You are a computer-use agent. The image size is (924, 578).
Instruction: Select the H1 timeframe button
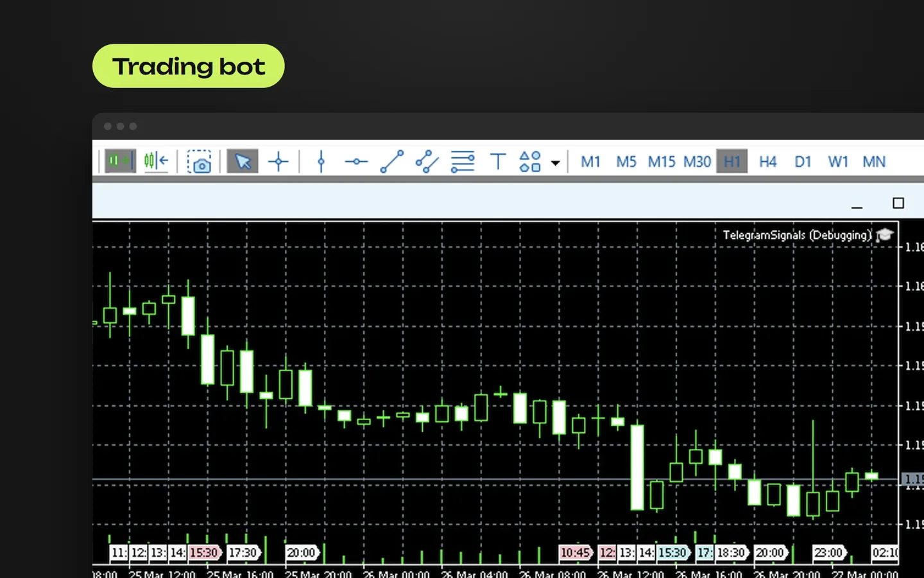[732, 161]
